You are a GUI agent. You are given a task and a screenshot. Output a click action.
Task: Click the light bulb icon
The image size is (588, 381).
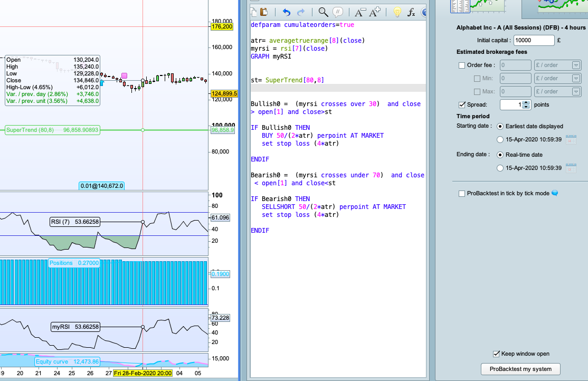[397, 12]
